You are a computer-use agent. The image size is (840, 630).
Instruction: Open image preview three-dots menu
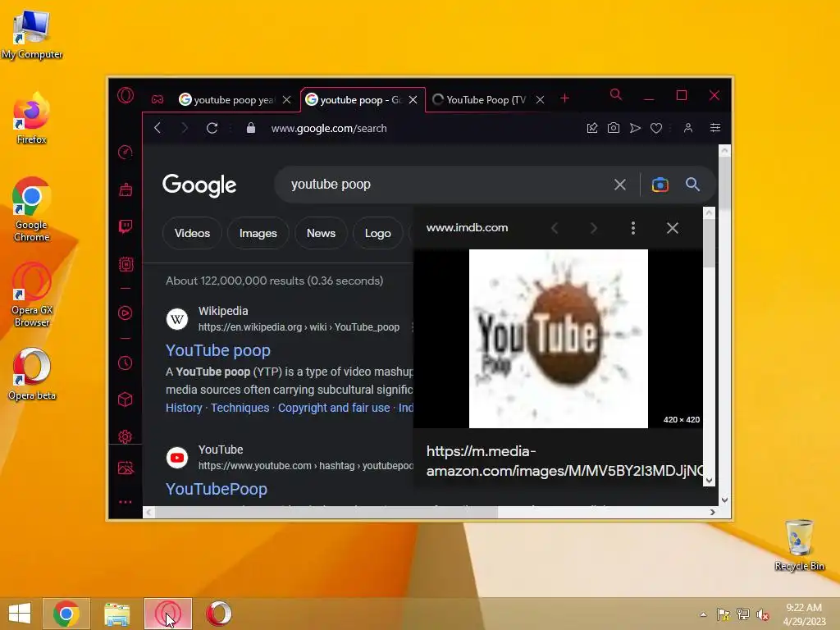[x=633, y=228]
